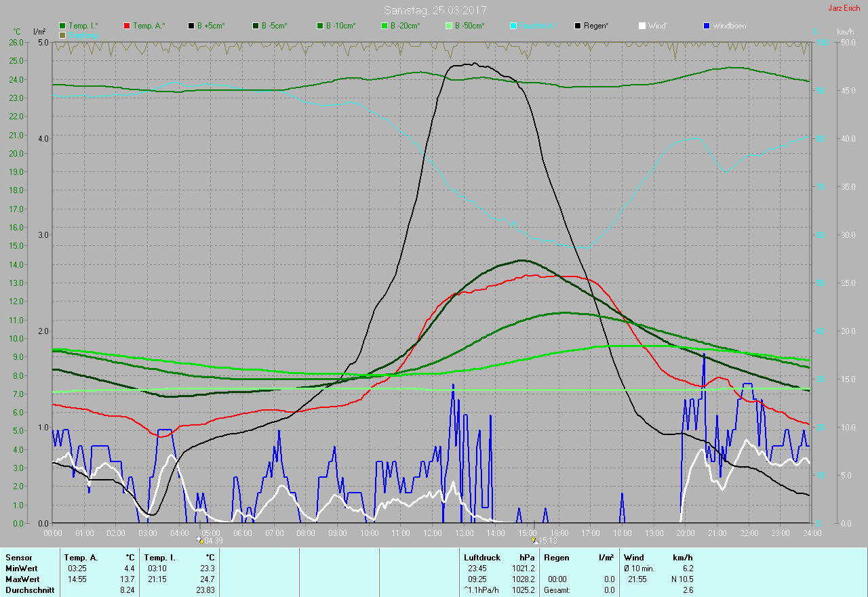Click the marker icon at 15:13
The width and height of the screenshot is (868, 597).
534,540
